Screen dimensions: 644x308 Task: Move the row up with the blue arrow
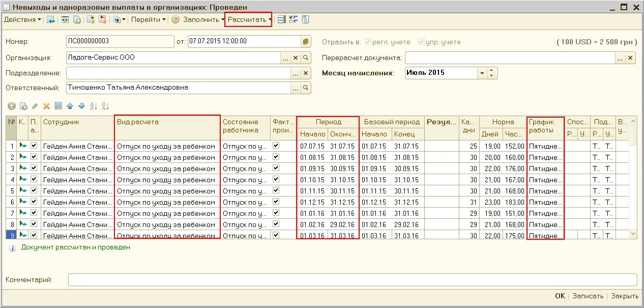[x=70, y=106]
